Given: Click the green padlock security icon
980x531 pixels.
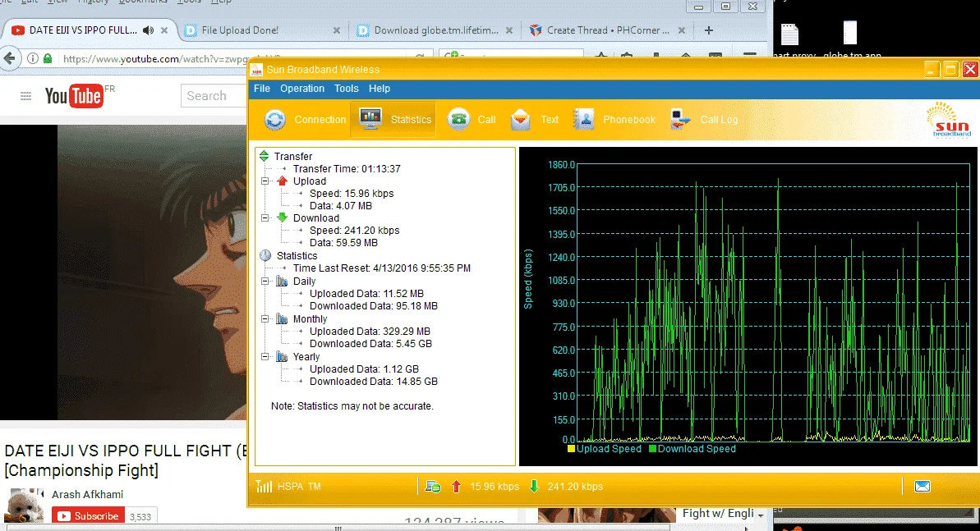Looking at the screenshot, I should (x=48, y=59).
